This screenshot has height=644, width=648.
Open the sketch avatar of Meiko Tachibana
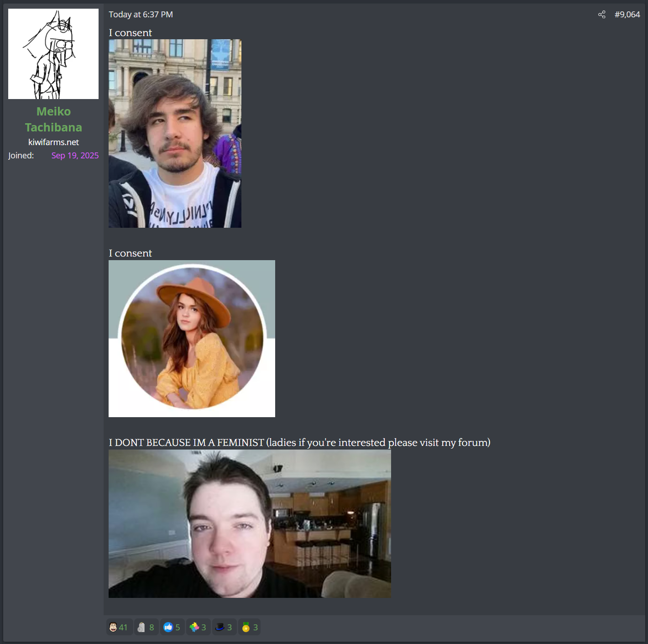click(53, 54)
